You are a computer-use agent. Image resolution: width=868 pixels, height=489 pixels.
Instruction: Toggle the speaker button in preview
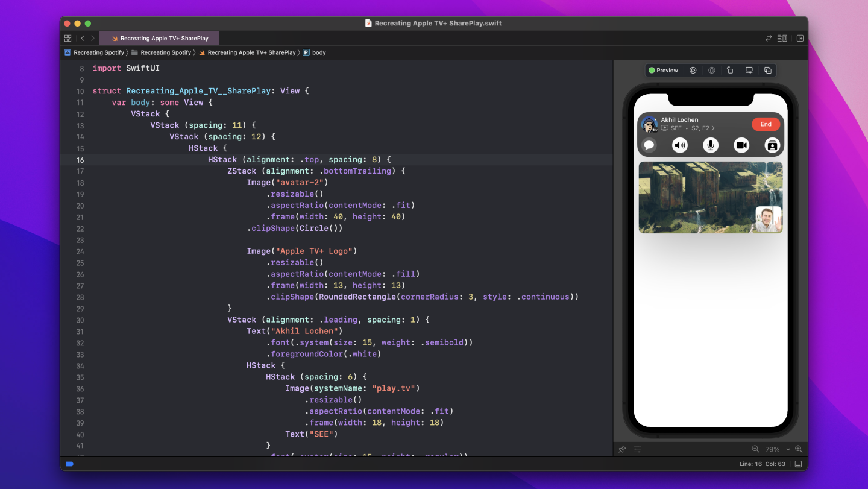click(680, 145)
